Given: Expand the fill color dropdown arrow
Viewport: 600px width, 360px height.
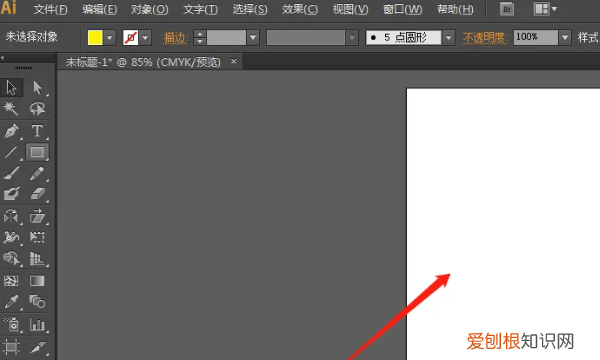Looking at the screenshot, I should [x=110, y=37].
